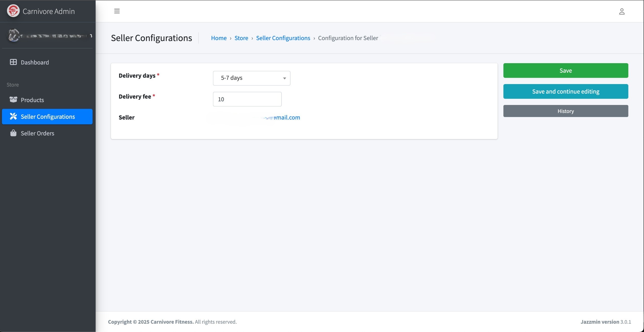644x332 pixels.
Task: Open the user account icon menu
Action: [x=622, y=11]
